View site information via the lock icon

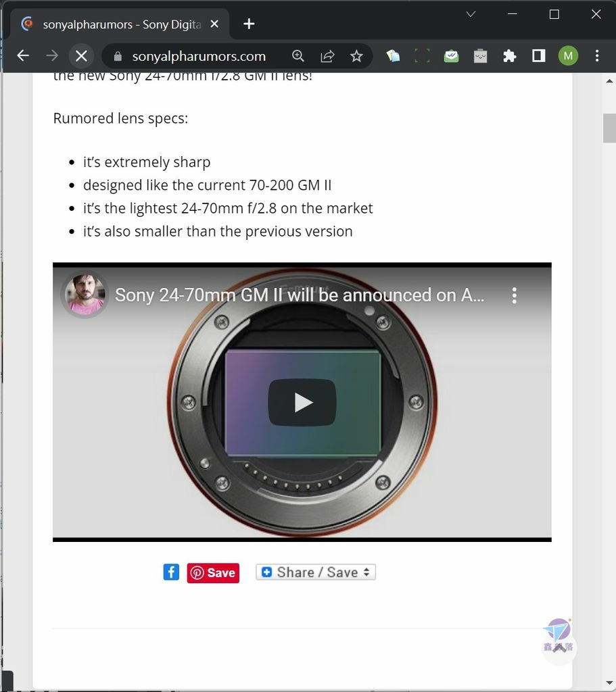pyautogui.click(x=118, y=56)
